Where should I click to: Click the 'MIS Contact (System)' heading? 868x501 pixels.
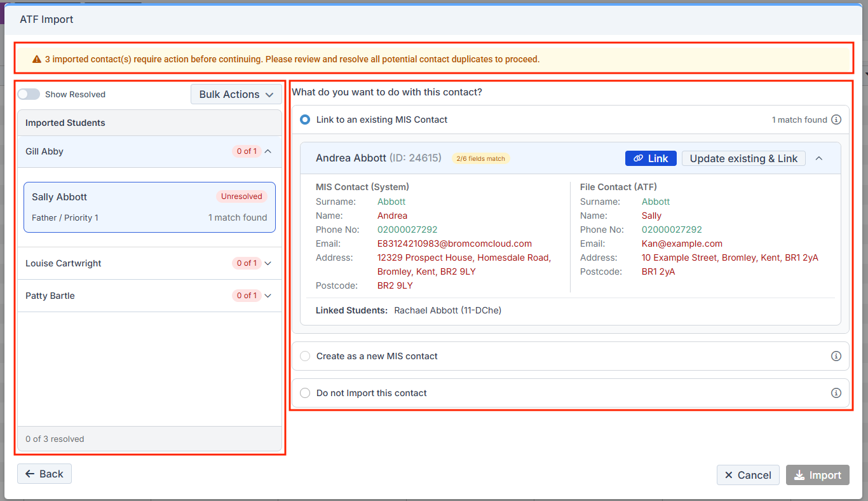362,187
